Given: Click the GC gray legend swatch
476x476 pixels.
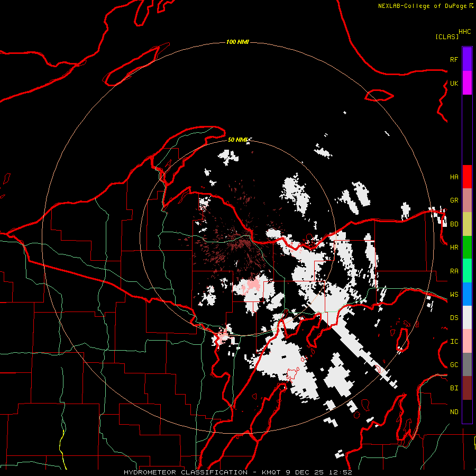Looking at the screenshot, I should coord(467,364).
